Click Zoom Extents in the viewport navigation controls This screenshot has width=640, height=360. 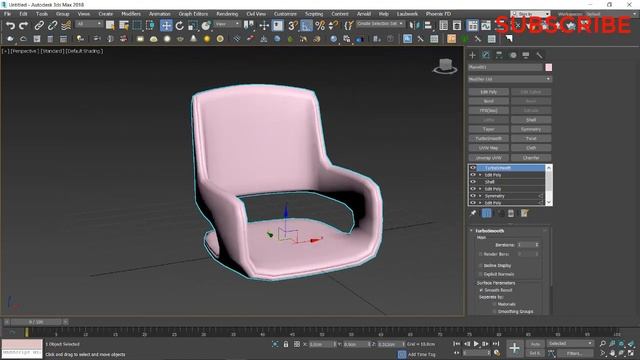(x=622, y=344)
